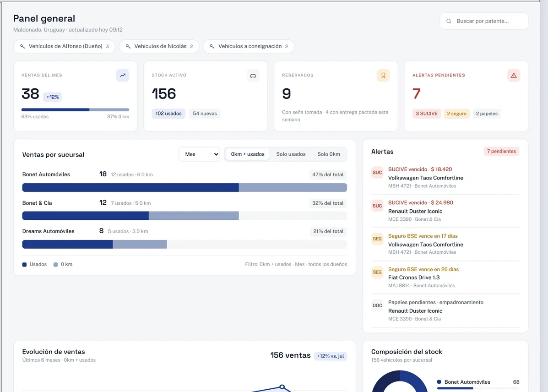Click the Ventas del mes usados progress bar

75,110
